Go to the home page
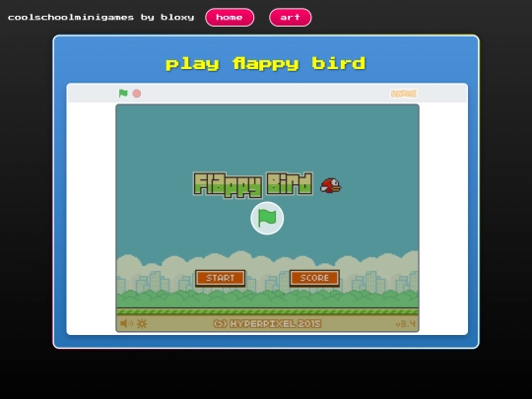 (230, 18)
